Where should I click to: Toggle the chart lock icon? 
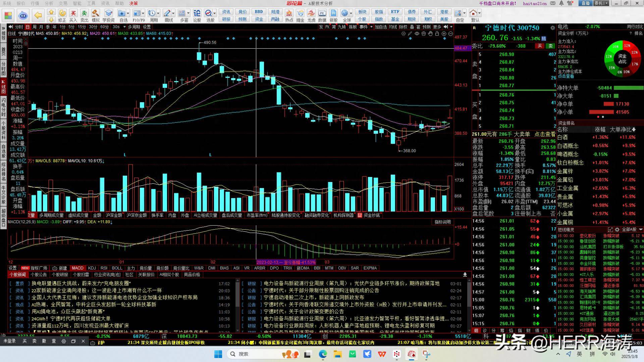437,34
